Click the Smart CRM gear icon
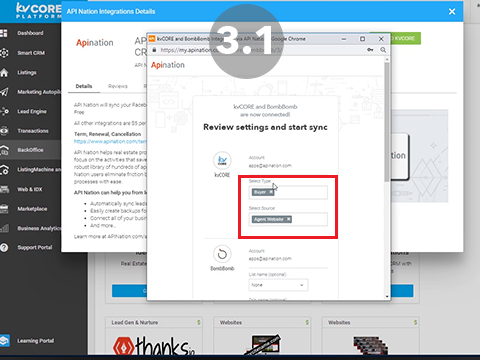Viewport: 480px width, 360px height. [4, 53]
